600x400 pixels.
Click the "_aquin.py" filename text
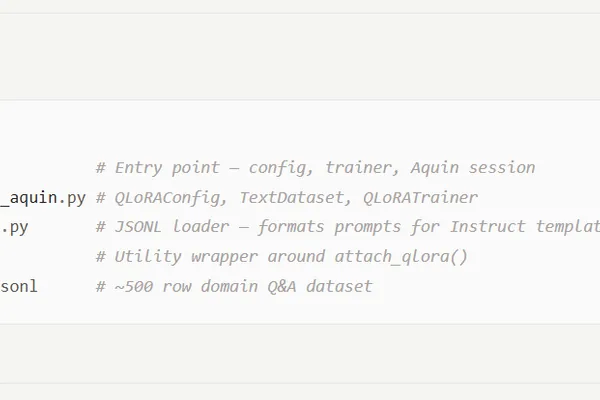pyautogui.click(x=42, y=198)
